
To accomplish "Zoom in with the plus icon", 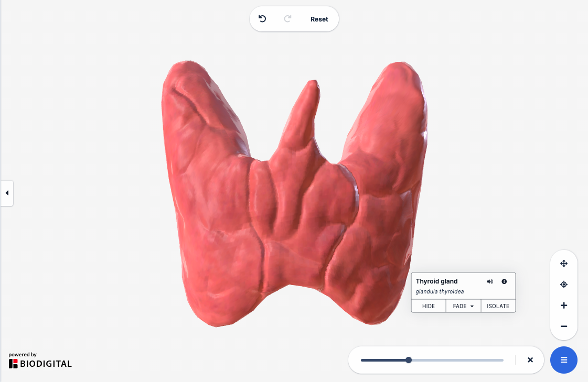I will [x=564, y=305].
